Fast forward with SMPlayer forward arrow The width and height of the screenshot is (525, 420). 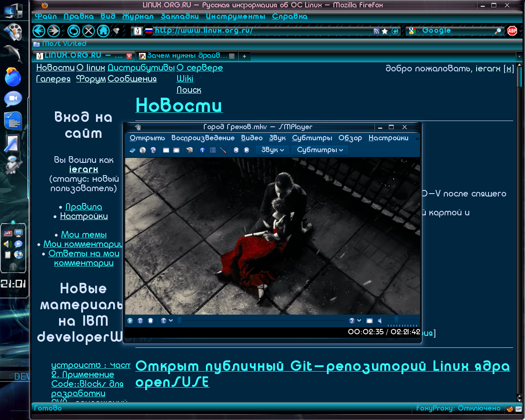tap(352, 321)
